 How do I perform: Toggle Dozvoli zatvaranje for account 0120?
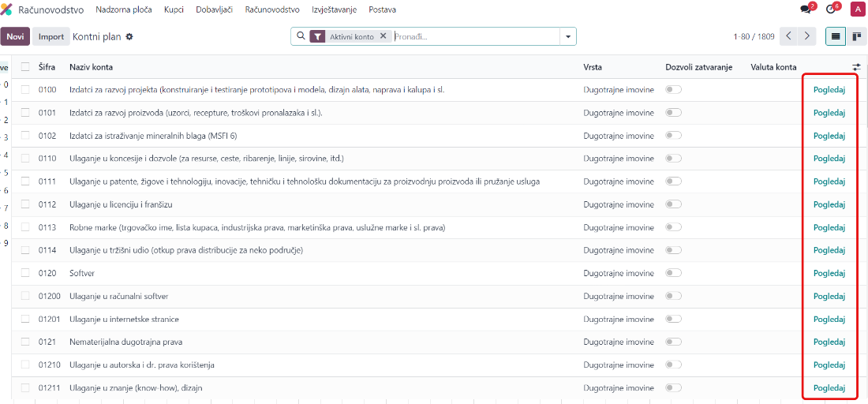[x=673, y=273]
